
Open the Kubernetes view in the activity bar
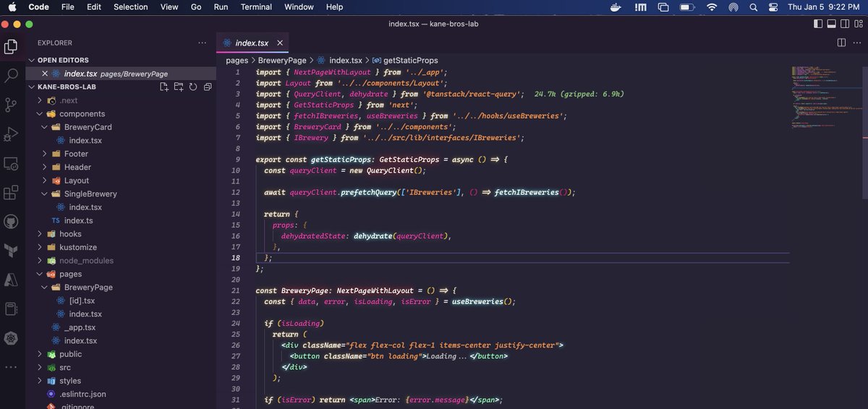(11, 338)
